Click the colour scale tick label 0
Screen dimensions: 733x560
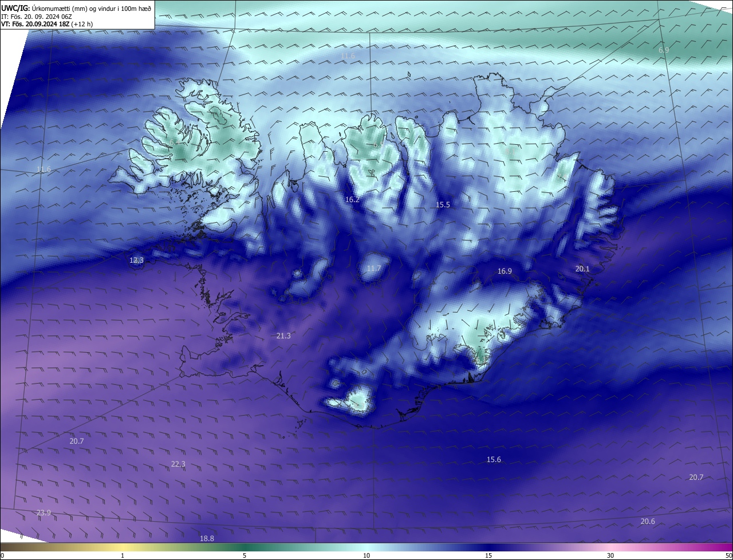2,555
